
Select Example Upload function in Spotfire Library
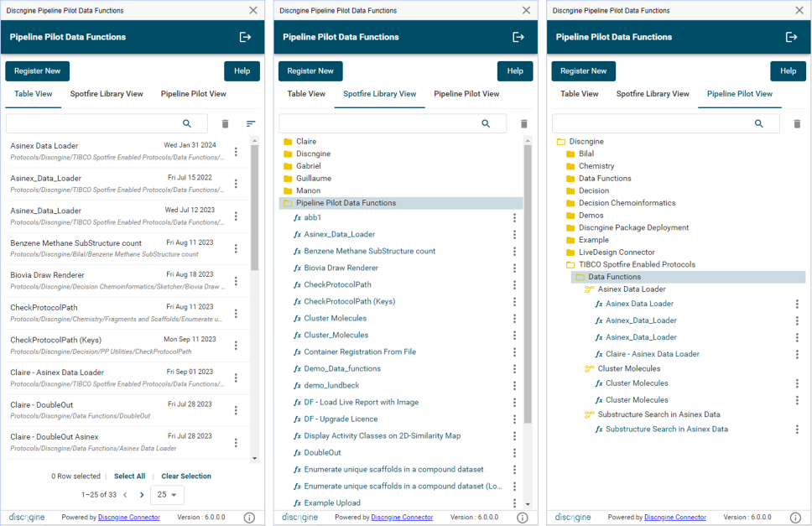tap(332, 503)
